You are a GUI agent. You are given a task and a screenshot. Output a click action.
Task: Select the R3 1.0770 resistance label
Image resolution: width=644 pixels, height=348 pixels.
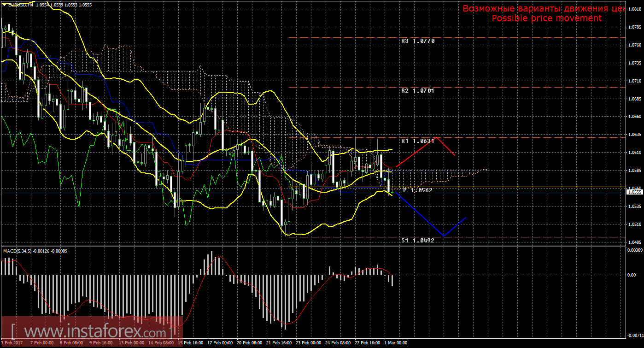click(x=417, y=41)
